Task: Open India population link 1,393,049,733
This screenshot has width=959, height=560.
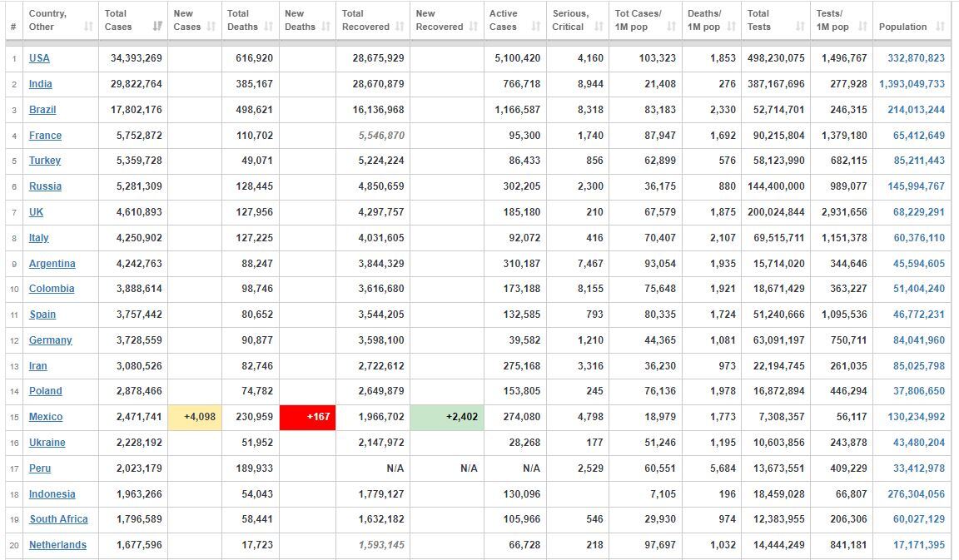Action: pos(912,84)
